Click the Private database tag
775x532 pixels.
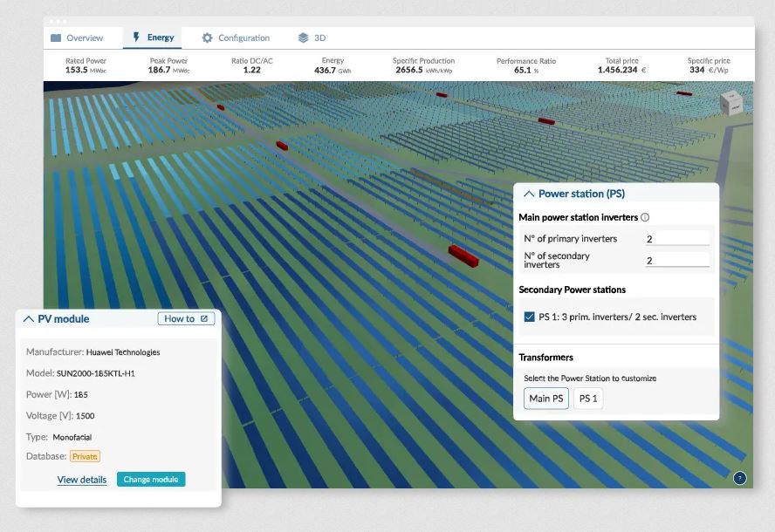pyautogui.click(x=85, y=456)
